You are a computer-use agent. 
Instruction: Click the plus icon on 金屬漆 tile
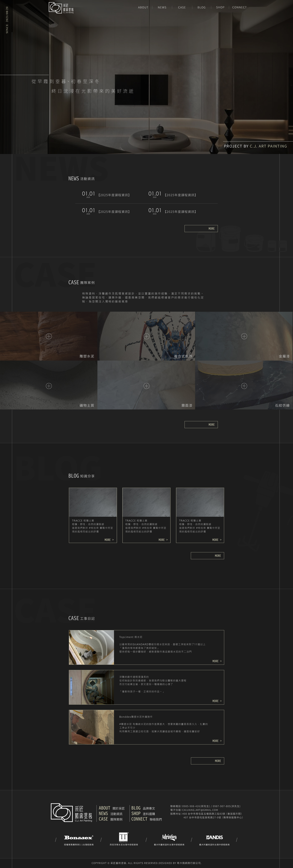[x=244, y=336]
